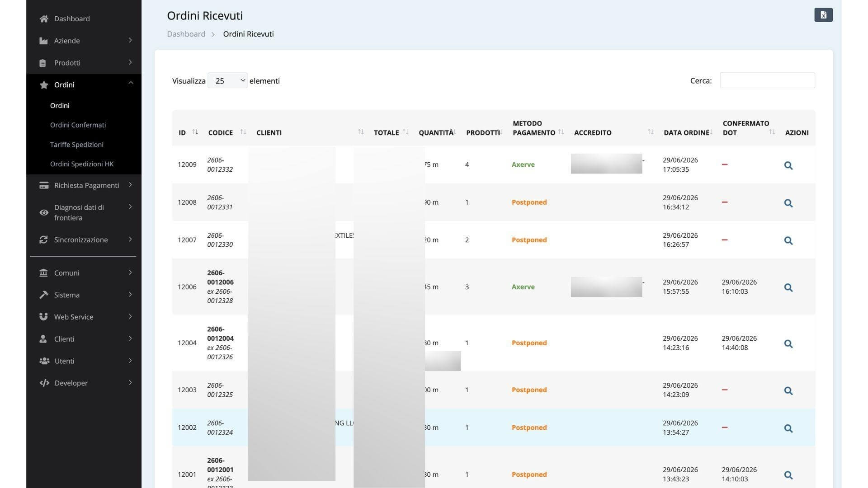The image size is (868, 488).
Task: Click the Dashboard home icon
Action: (x=43, y=19)
